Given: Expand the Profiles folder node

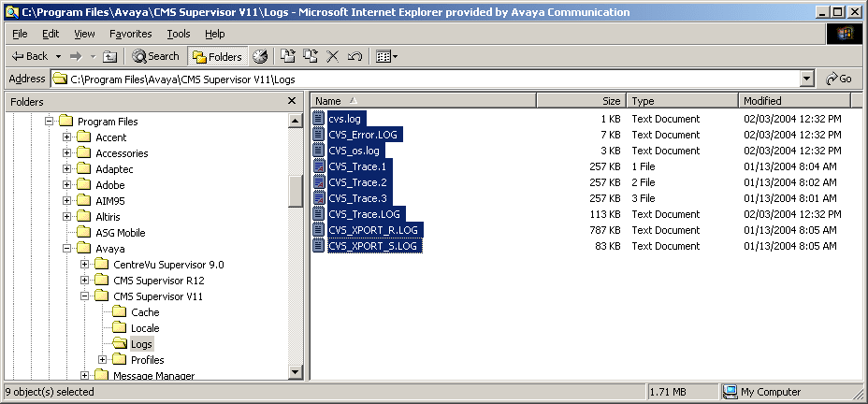Looking at the screenshot, I should click(103, 360).
